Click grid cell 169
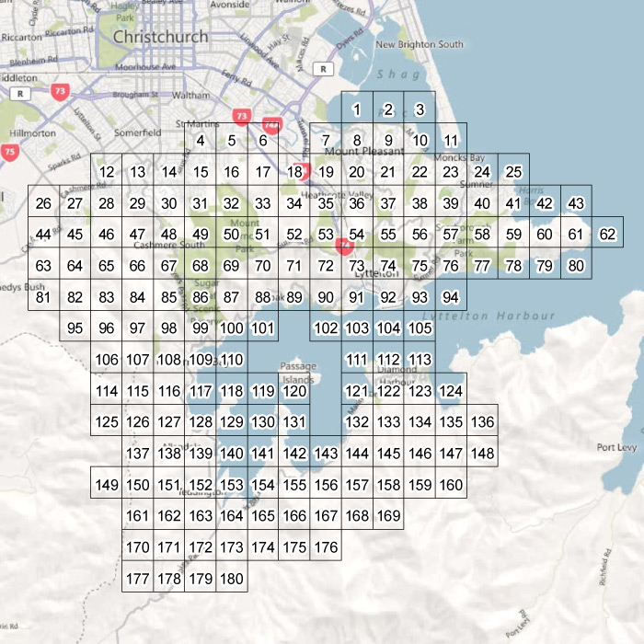Viewport: 644px width, 644px height. (x=388, y=513)
